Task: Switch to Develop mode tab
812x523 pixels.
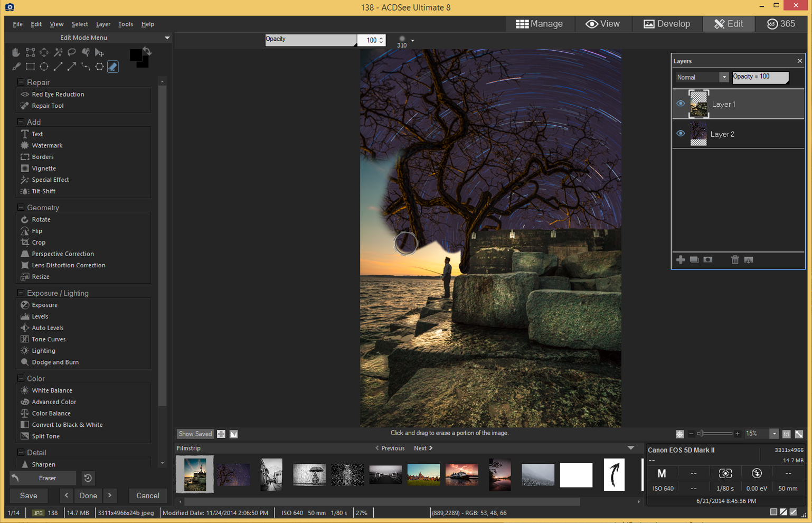Action: pyautogui.click(x=667, y=24)
